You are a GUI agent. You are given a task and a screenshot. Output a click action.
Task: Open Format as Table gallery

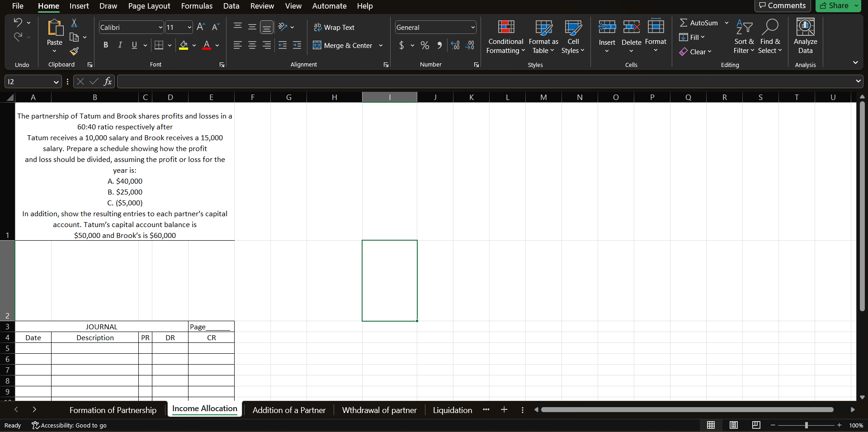click(544, 37)
